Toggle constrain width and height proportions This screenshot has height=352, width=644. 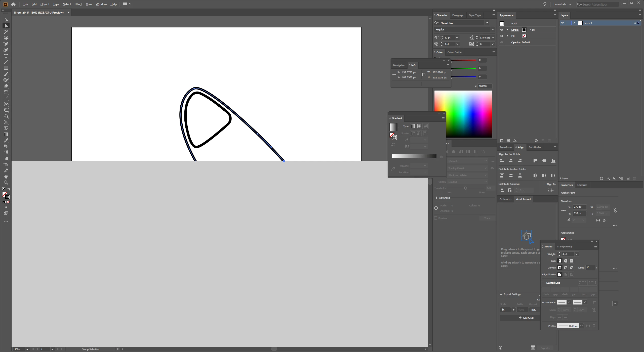coord(615,210)
